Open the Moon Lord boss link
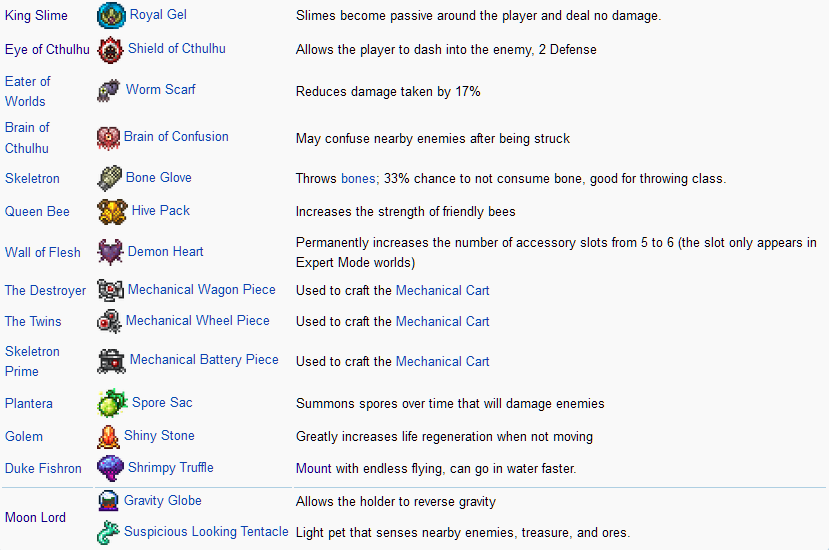 pyautogui.click(x=35, y=517)
